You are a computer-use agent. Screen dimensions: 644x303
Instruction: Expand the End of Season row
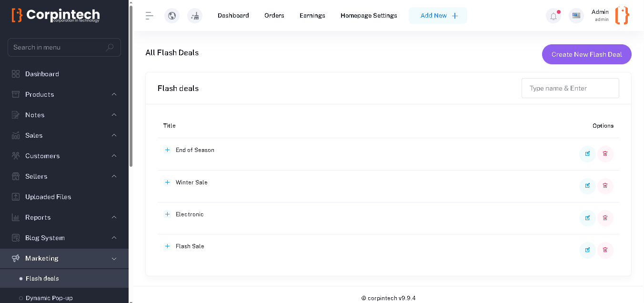pyautogui.click(x=167, y=150)
